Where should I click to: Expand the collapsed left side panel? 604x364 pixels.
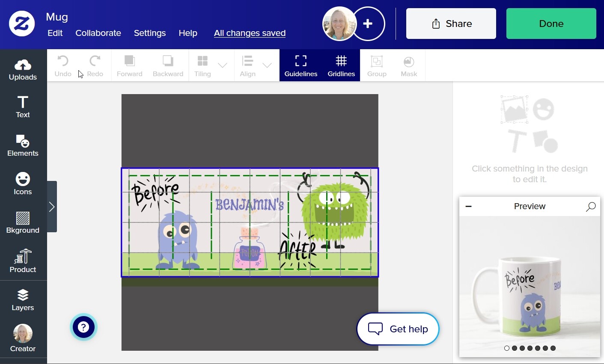click(52, 207)
